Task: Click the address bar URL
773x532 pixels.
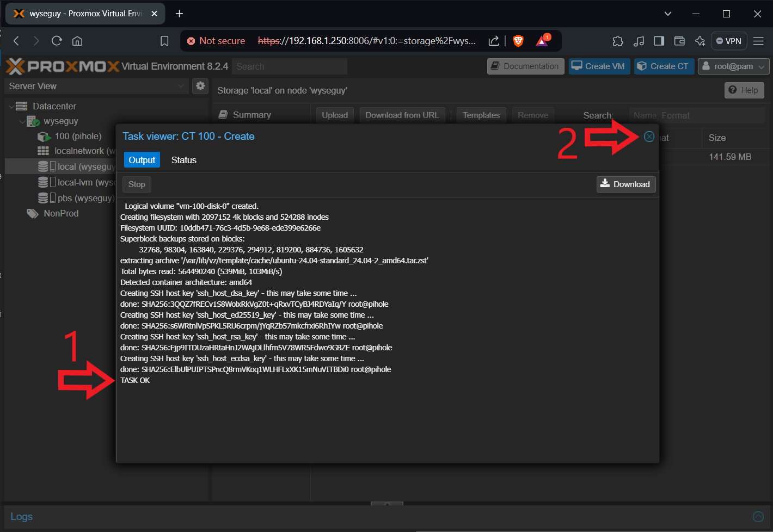Action: (366, 41)
